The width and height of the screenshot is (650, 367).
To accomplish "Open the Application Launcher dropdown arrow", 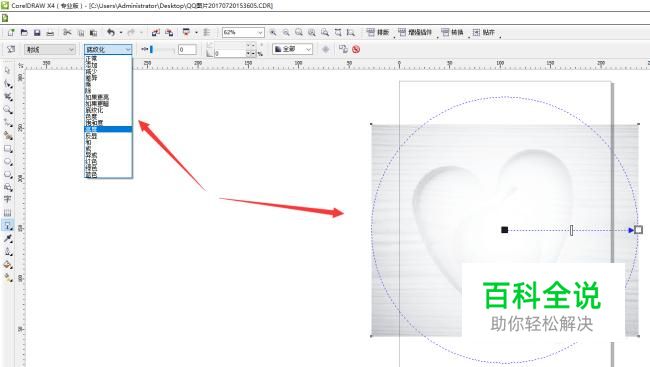I will pos(196,32).
